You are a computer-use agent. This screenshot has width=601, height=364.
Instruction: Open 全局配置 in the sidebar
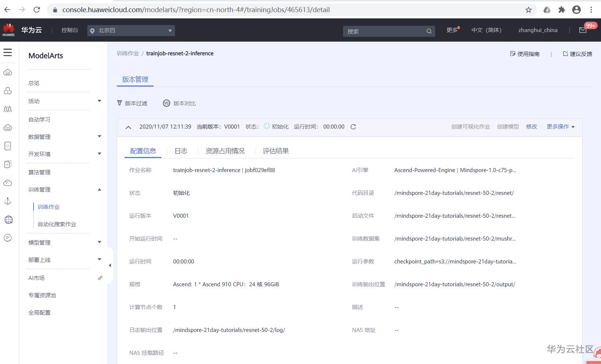click(x=39, y=313)
